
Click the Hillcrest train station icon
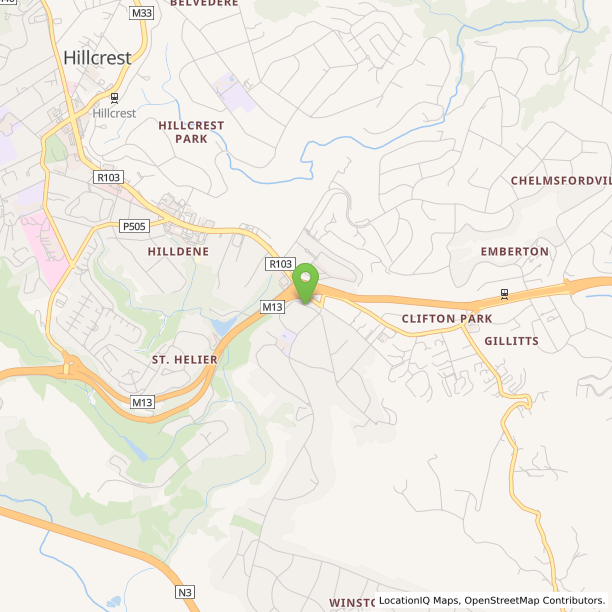[x=114, y=98]
